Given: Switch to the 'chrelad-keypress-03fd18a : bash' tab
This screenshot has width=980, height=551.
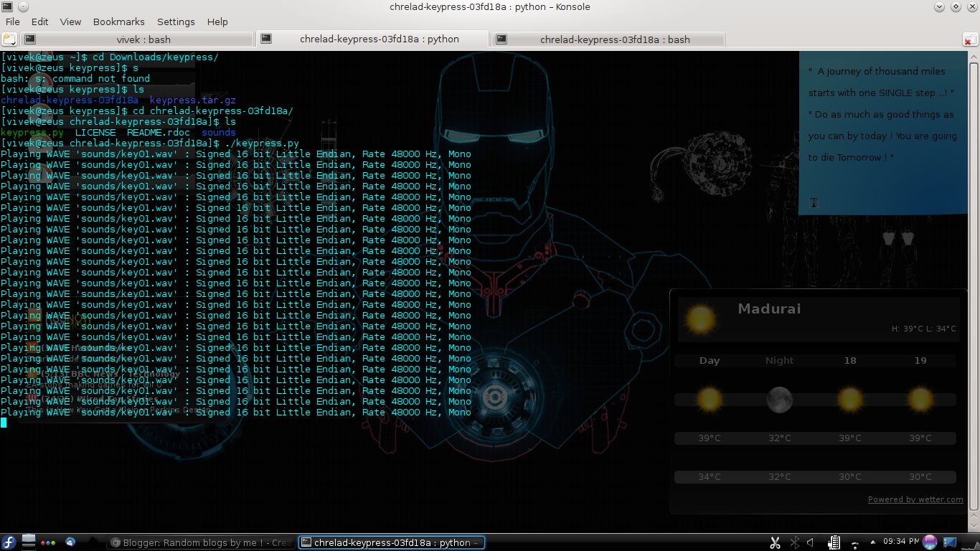Looking at the screenshot, I should pyautogui.click(x=608, y=39).
